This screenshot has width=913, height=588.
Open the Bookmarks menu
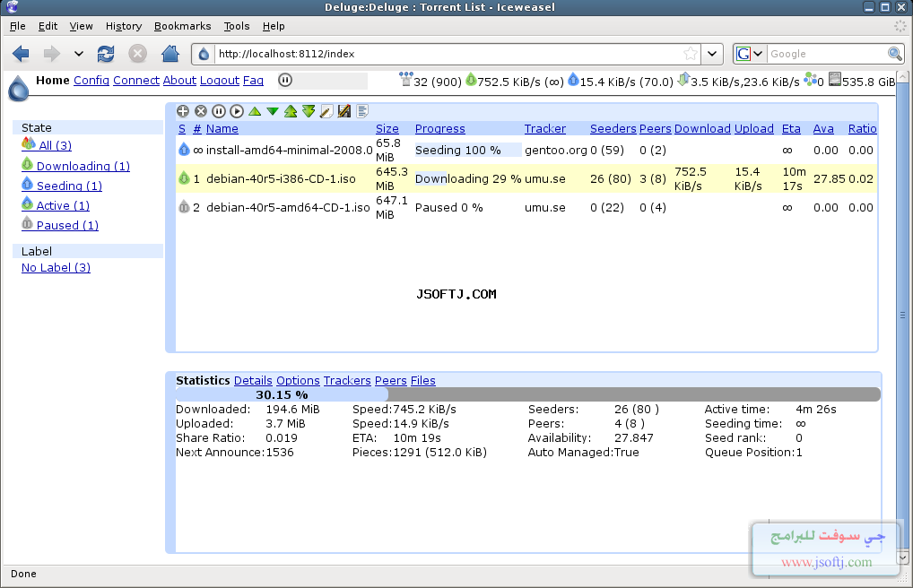[x=182, y=26]
